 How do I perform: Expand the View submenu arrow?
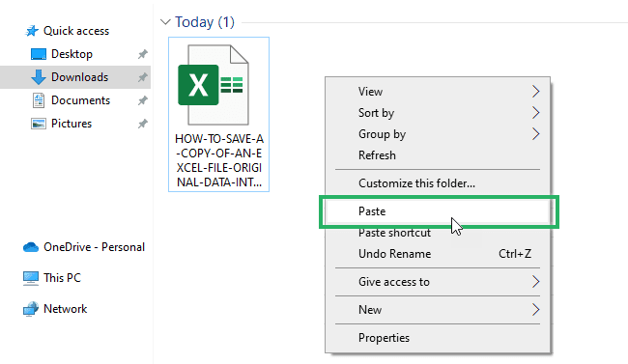536,92
